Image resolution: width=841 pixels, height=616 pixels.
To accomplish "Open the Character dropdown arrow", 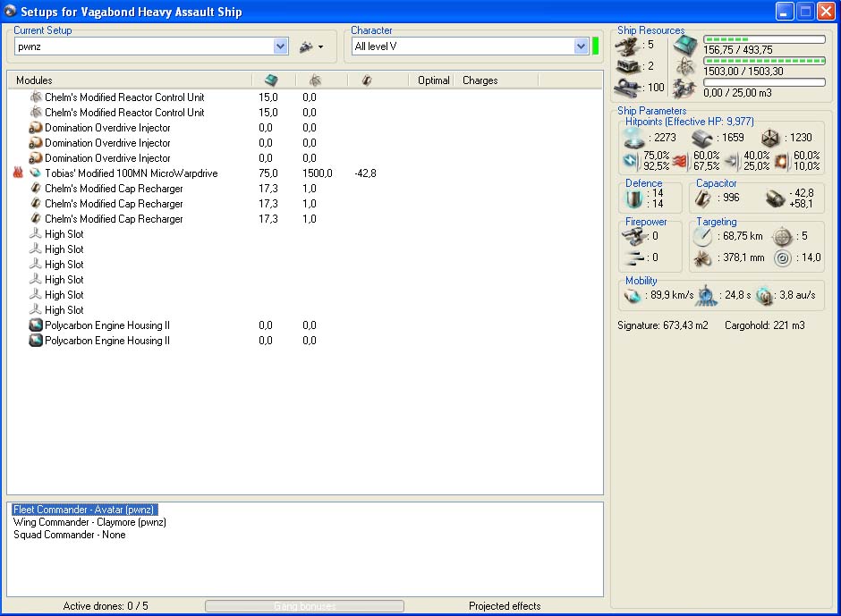I will pos(581,46).
